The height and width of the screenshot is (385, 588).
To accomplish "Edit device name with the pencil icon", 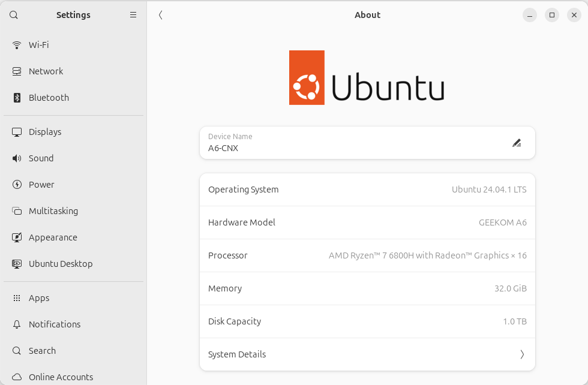I will click(x=517, y=143).
